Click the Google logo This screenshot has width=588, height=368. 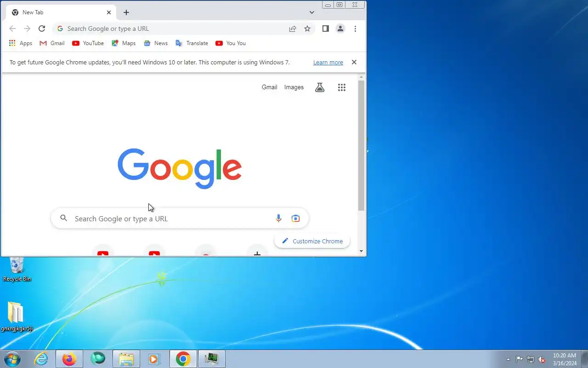tap(180, 168)
